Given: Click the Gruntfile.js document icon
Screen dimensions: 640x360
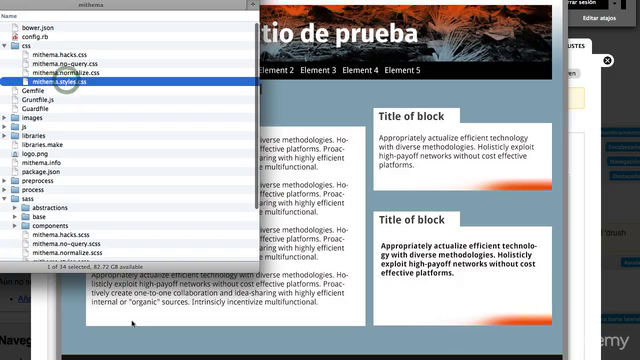Looking at the screenshot, I should [15, 100].
